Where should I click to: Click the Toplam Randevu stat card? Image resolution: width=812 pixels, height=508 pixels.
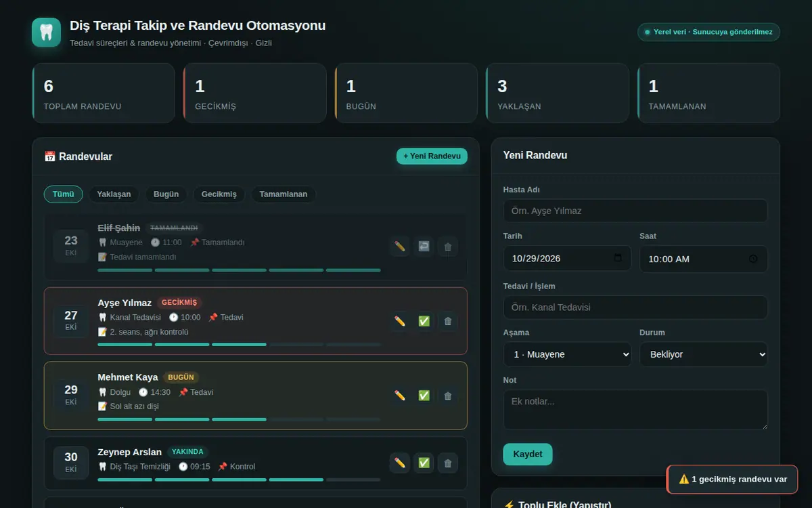104,93
